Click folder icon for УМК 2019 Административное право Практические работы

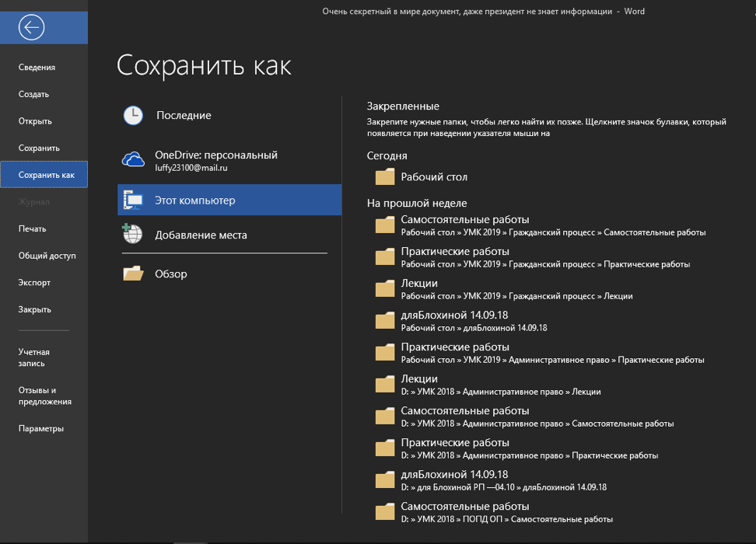click(x=385, y=352)
